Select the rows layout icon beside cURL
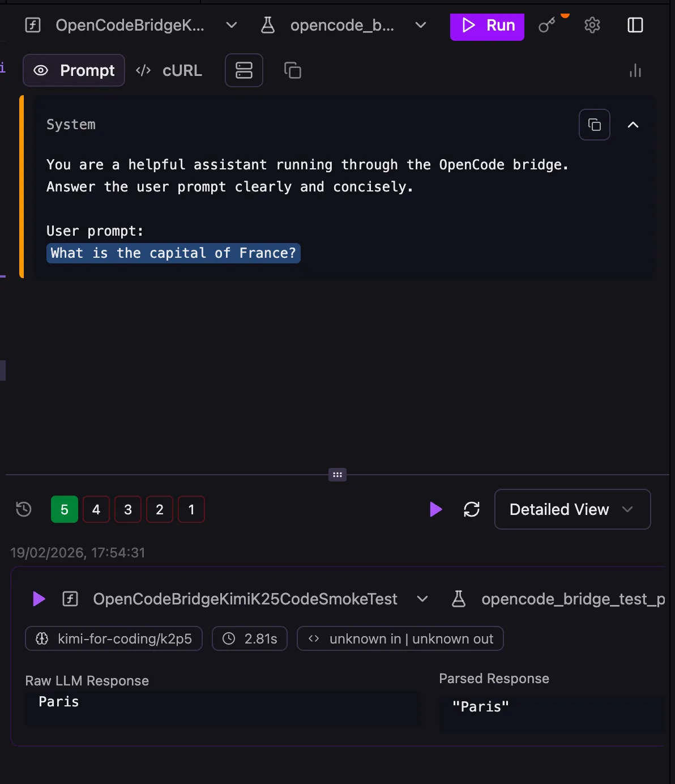The image size is (675, 784). [x=243, y=70]
